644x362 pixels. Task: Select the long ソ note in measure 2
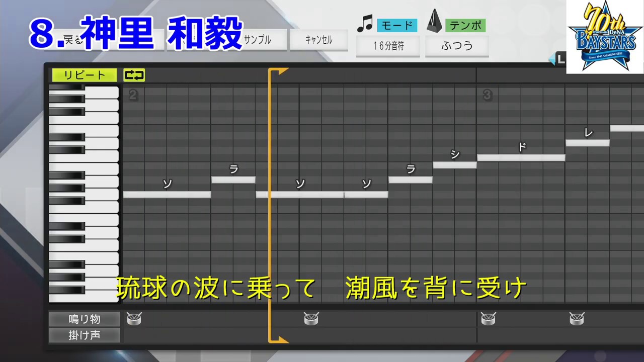(x=167, y=195)
